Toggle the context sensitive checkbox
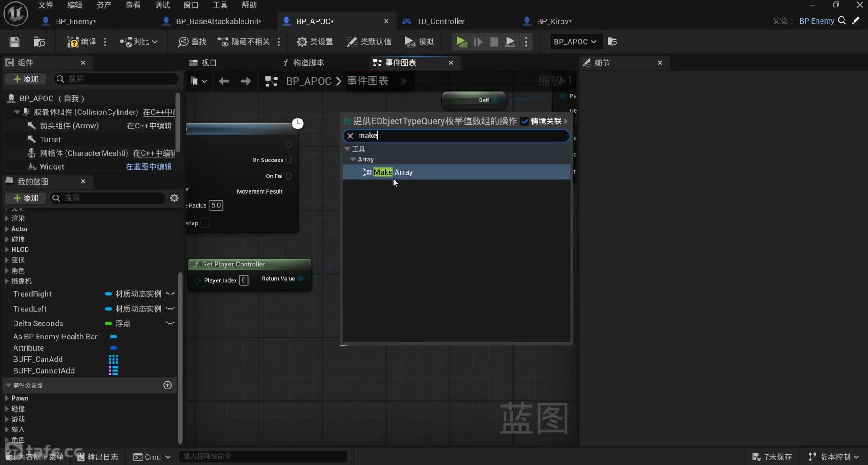This screenshot has height=465, width=868. coord(524,121)
